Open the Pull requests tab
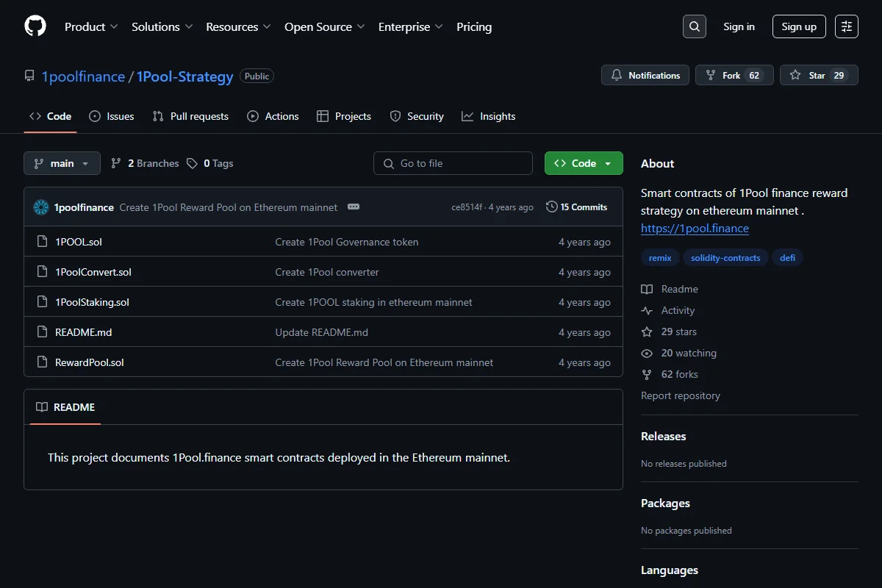Screen dimensions: 882x588 190,116
